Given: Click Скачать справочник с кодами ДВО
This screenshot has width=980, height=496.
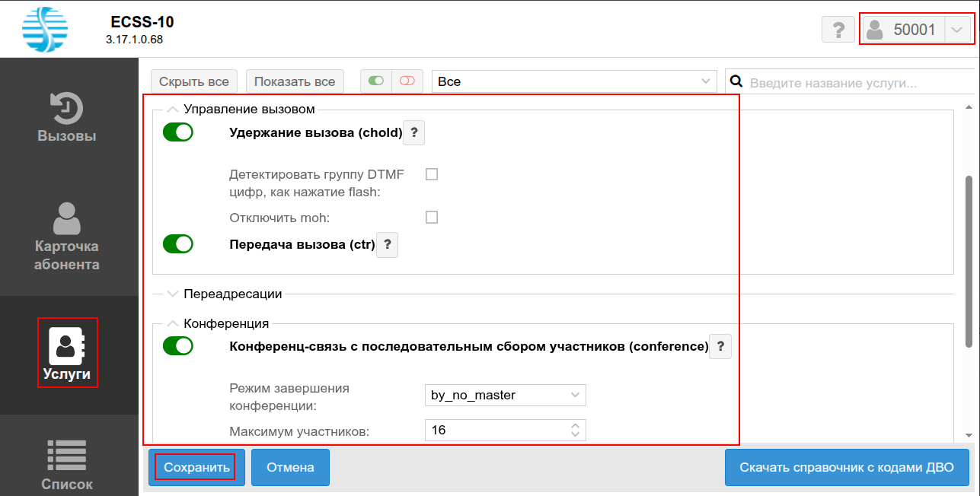Looking at the screenshot, I should click(x=846, y=467).
